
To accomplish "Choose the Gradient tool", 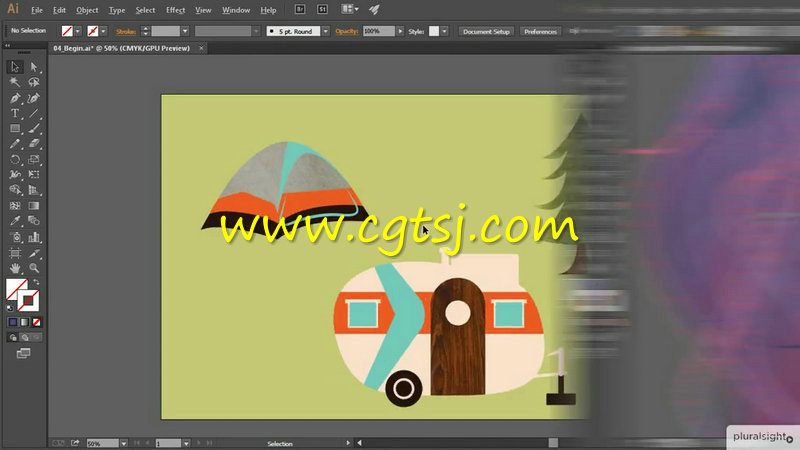I will 34,206.
